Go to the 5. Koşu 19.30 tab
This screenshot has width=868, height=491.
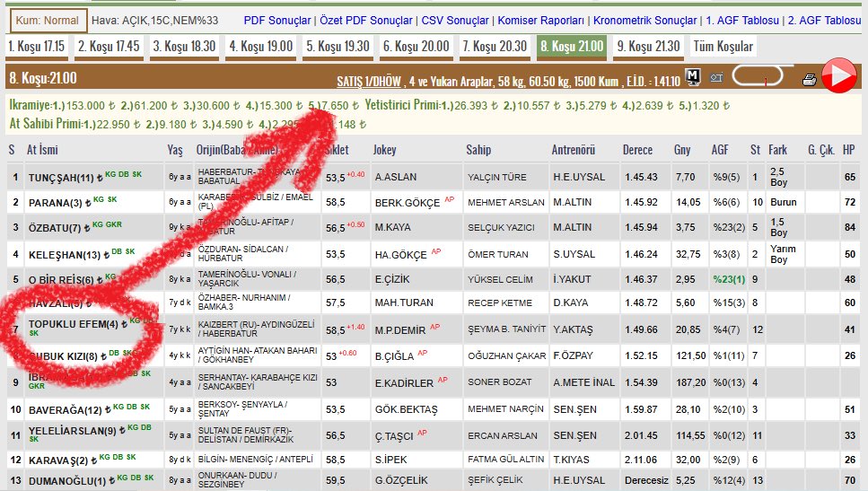tap(338, 47)
